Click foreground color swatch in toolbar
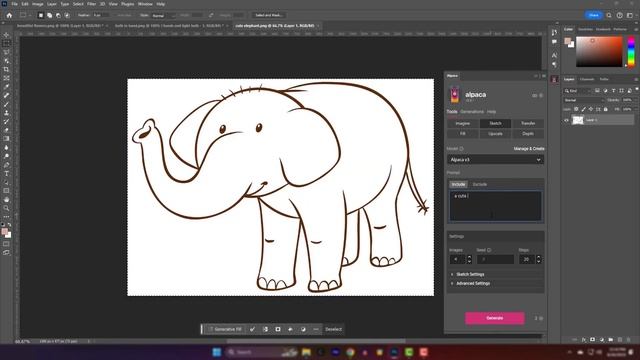640x360 pixels. pos(4,232)
